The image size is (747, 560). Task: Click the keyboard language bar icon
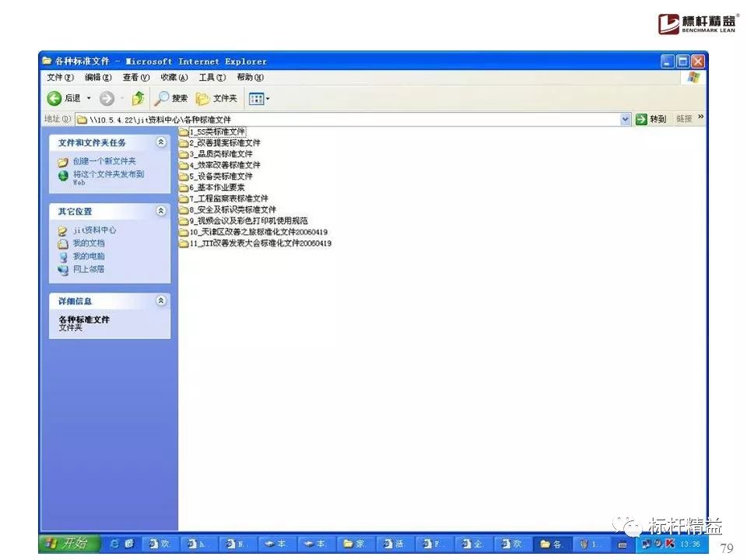point(622,544)
